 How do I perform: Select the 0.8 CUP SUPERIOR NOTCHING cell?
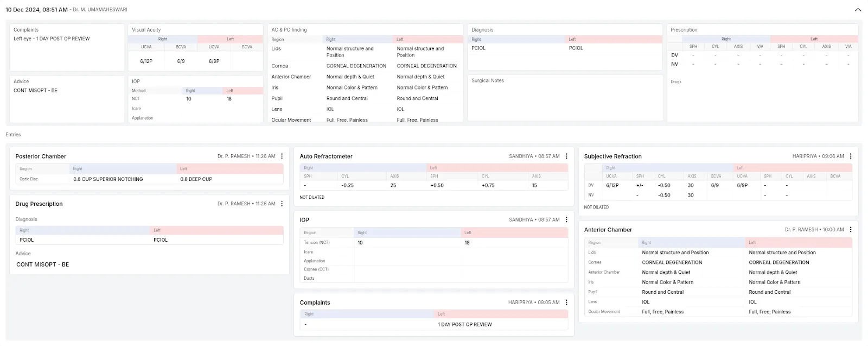108,179
